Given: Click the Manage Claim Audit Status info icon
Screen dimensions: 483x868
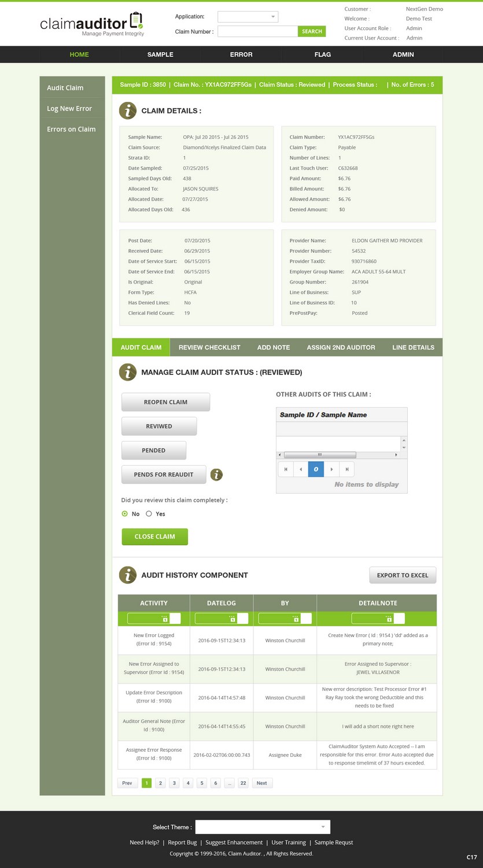Looking at the screenshot, I should 128,372.
